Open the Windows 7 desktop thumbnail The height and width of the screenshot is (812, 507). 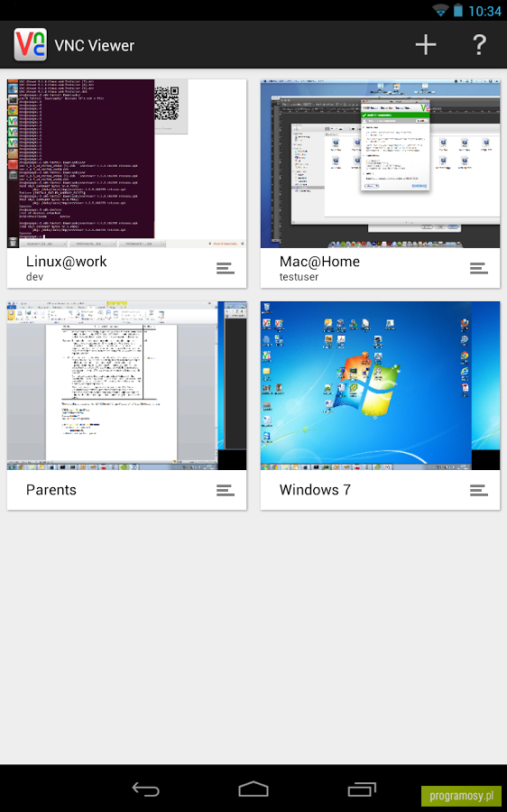tap(380, 386)
